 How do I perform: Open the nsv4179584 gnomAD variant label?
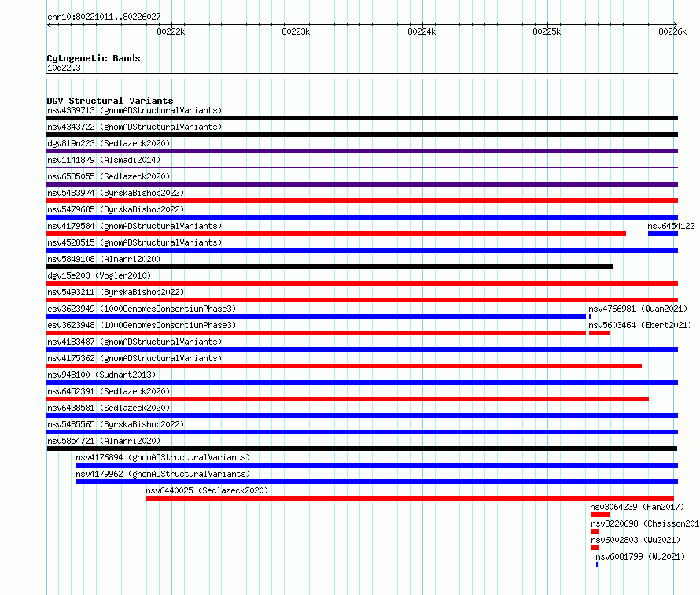(134, 226)
